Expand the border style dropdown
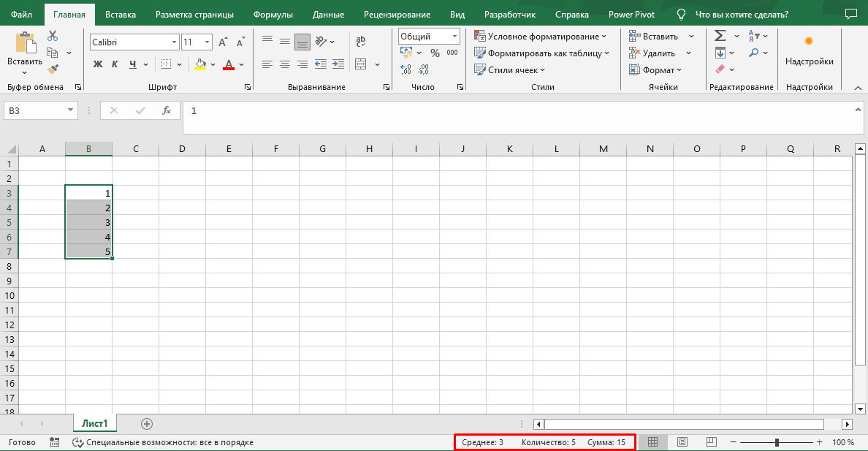The width and height of the screenshot is (868, 451). (x=178, y=64)
